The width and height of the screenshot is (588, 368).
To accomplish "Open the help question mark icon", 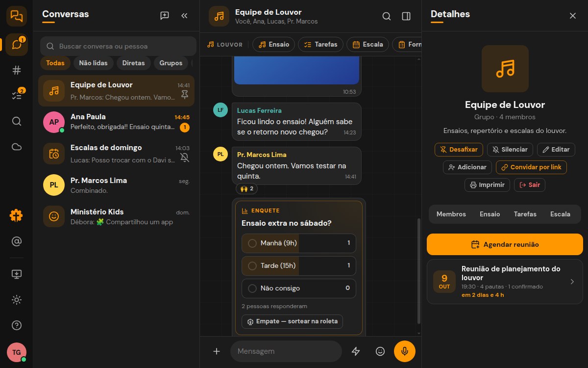I will coord(17,325).
